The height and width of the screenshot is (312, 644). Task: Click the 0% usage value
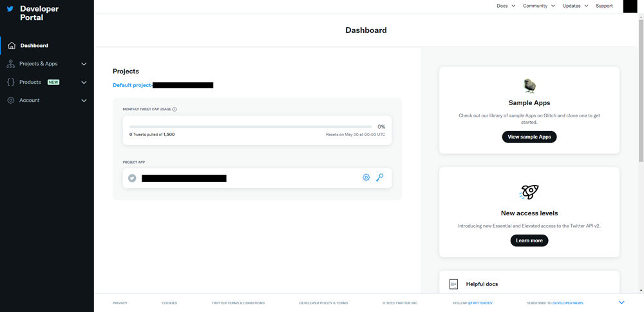coord(381,127)
